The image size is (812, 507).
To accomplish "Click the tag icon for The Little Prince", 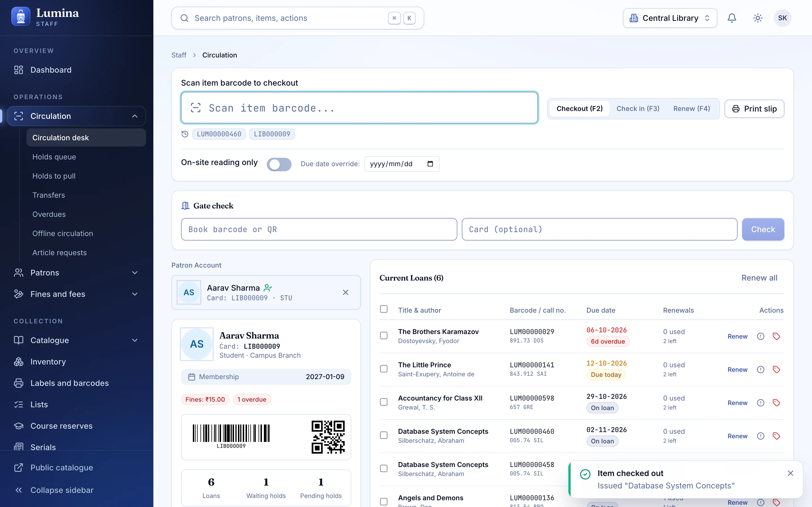I will pos(776,370).
